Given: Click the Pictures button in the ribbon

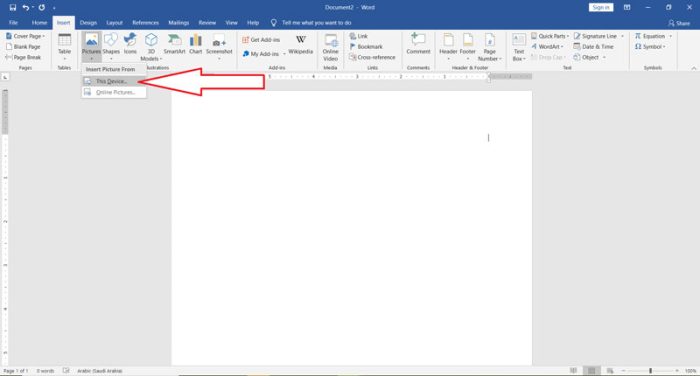Looking at the screenshot, I should 91,47.
